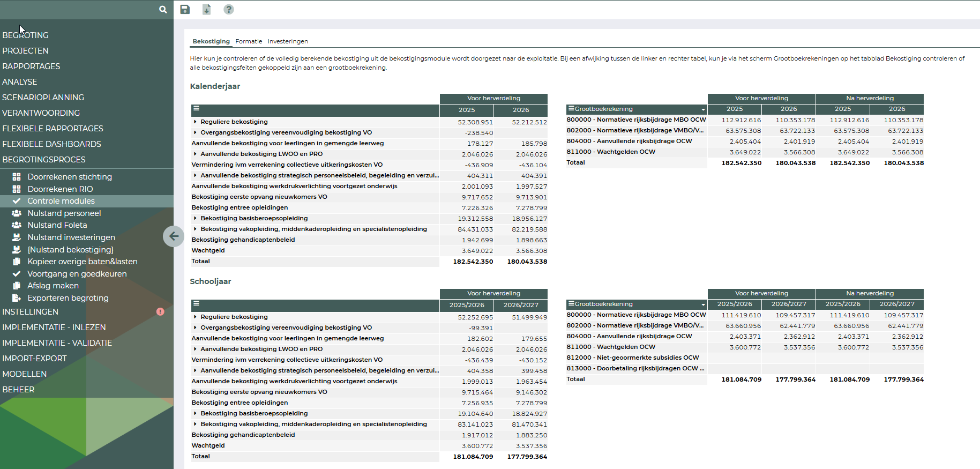Click the Afslag maken copy icon
The image size is (980, 469).
[17, 286]
